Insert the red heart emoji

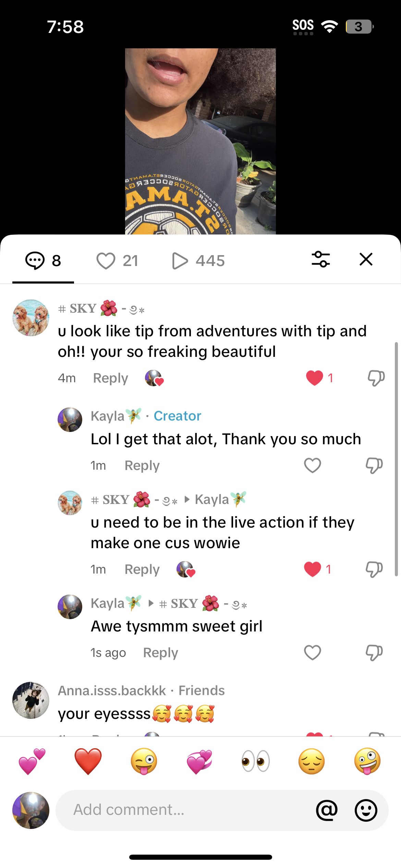point(88,761)
